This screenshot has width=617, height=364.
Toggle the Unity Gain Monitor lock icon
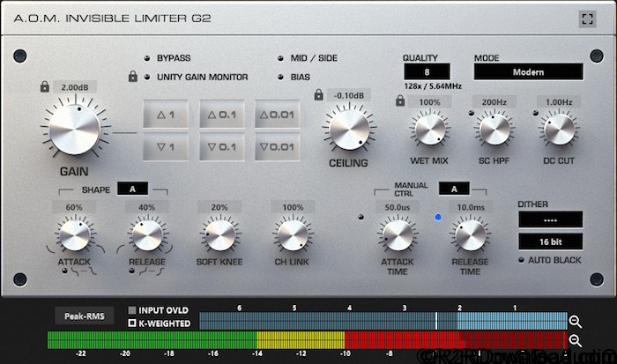coord(133,77)
